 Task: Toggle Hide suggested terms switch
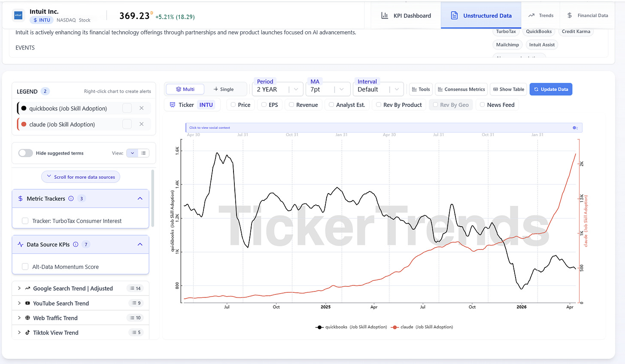point(26,153)
